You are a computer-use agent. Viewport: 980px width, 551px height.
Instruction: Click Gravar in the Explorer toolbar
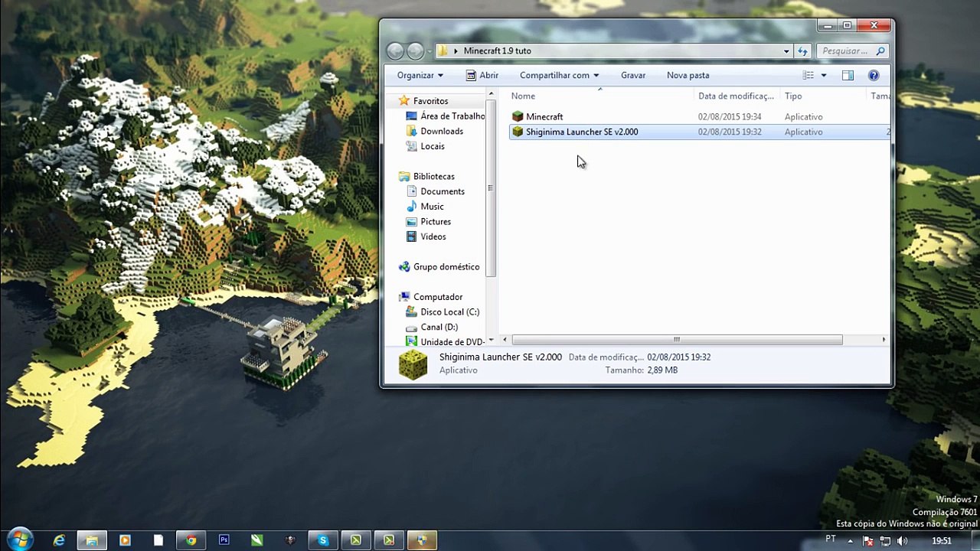click(633, 75)
